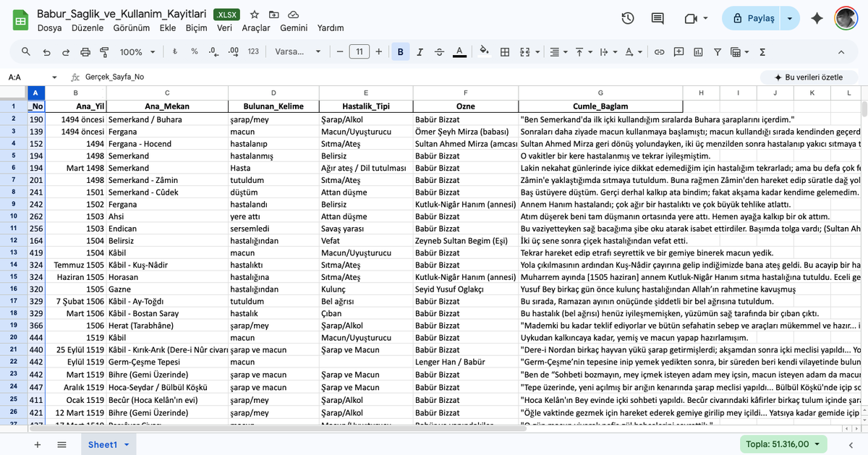Insert a chart

(x=697, y=52)
